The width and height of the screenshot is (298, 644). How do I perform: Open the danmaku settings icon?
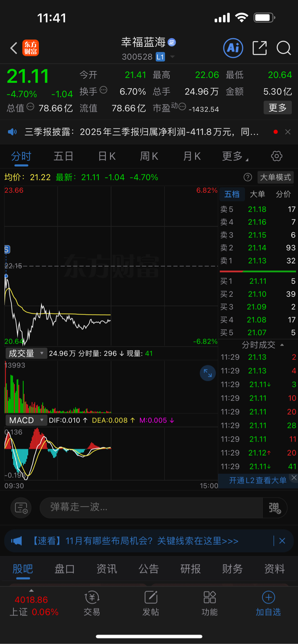coord(21,508)
